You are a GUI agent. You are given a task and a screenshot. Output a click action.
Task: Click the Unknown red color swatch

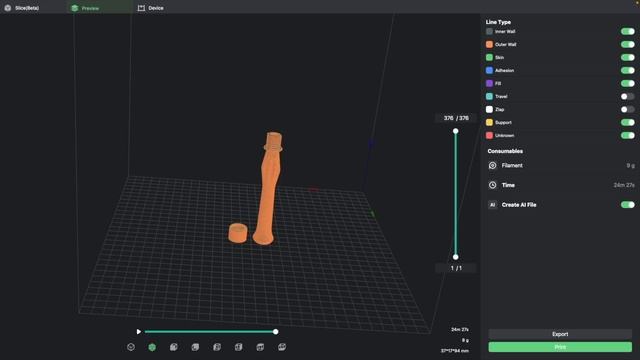point(489,136)
